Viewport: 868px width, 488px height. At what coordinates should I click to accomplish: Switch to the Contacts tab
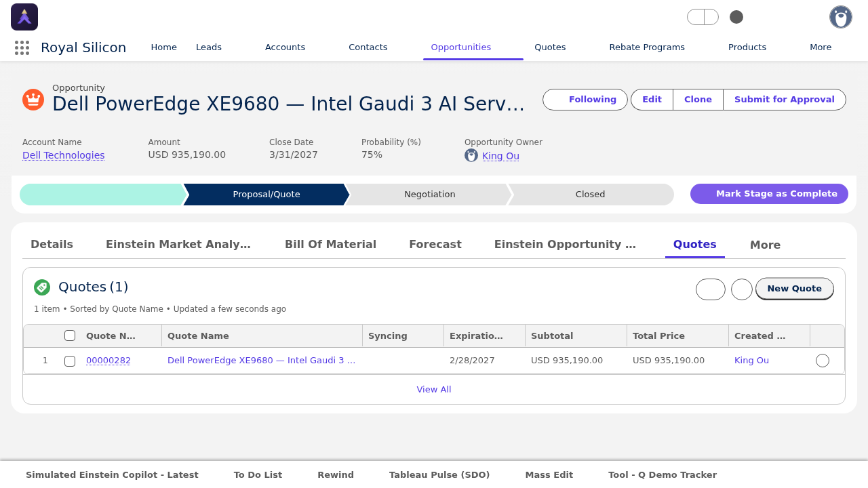coord(368,47)
